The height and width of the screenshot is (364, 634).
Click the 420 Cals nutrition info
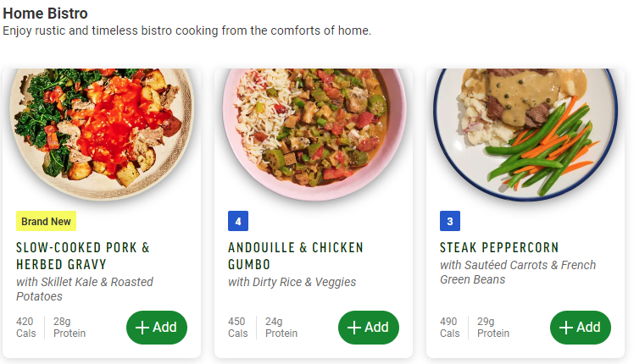[x=25, y=328]
